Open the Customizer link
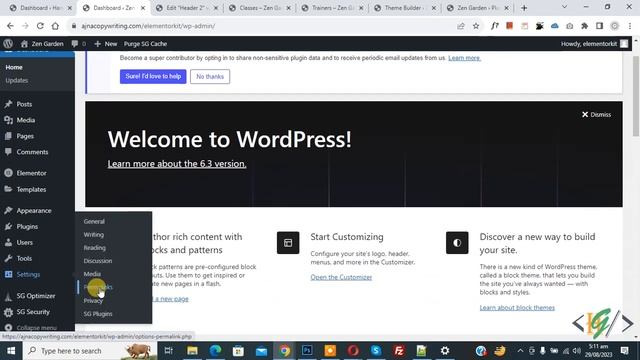The height and width of the screenshot is (360, 640). (x=341, y=277)
